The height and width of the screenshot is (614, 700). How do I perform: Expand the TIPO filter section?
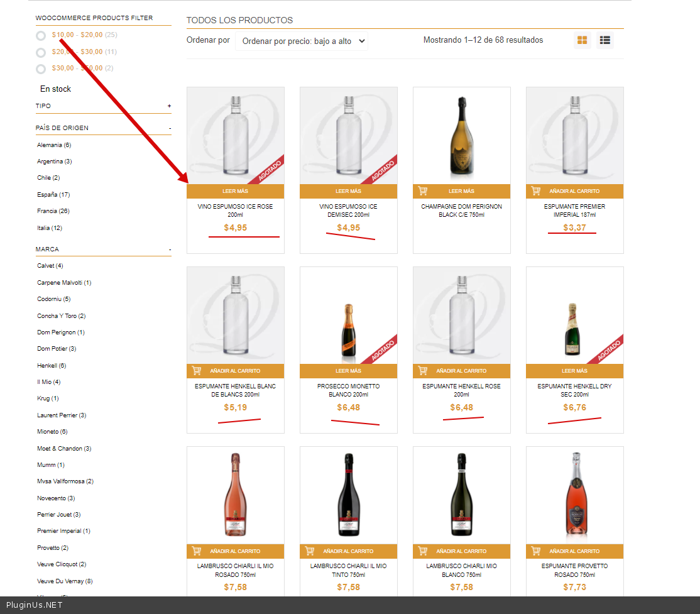coord(169,106)
